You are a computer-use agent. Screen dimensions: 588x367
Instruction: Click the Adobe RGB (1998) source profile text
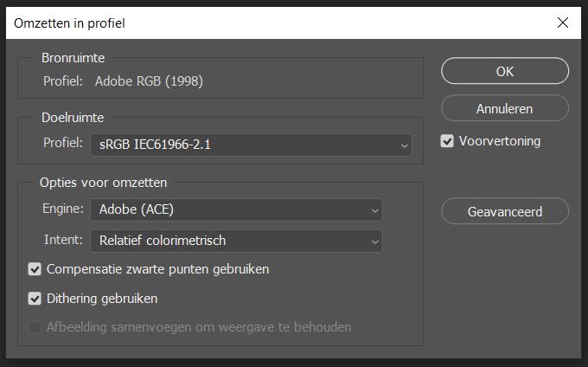pyautogui.click(x=149, y=81)
